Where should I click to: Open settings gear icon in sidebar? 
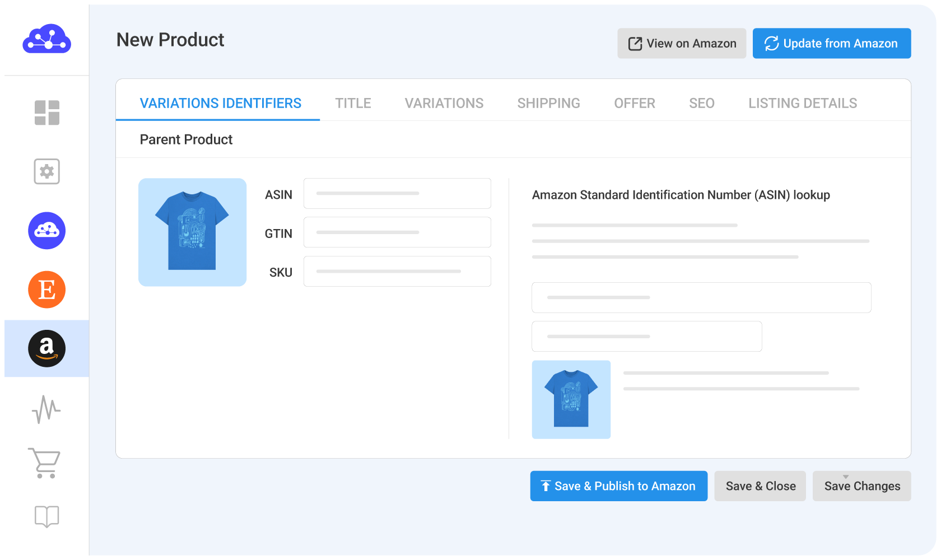pyautogui.click(x=46, y=171)
